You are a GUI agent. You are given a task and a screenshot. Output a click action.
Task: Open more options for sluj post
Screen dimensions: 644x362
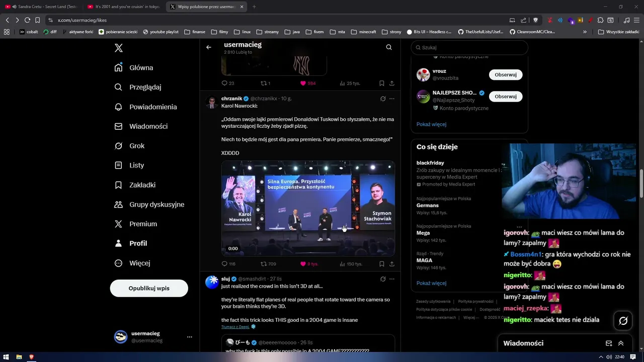[x=392, y=279]
